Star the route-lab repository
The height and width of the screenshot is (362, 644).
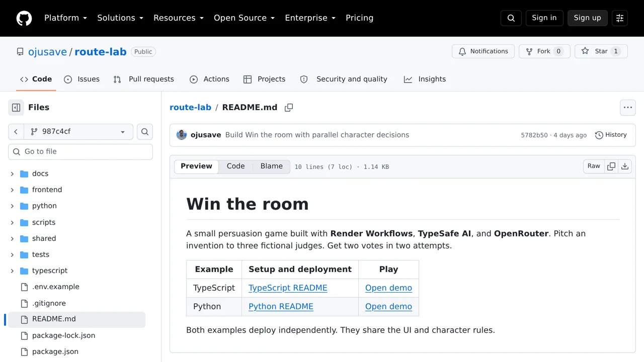601,51
